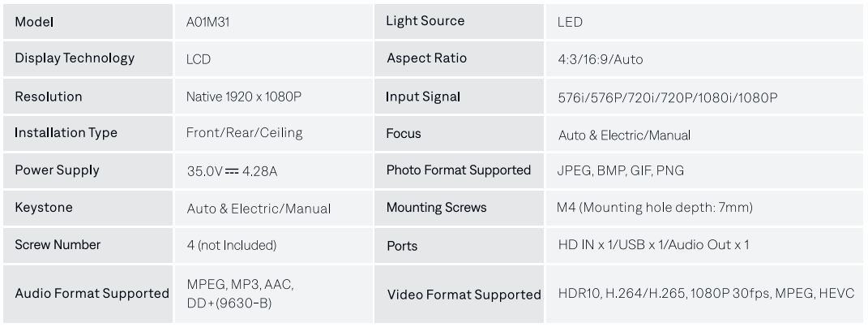
Task: Select the Video Format Supported label
Action: click(x=464, y=295)
